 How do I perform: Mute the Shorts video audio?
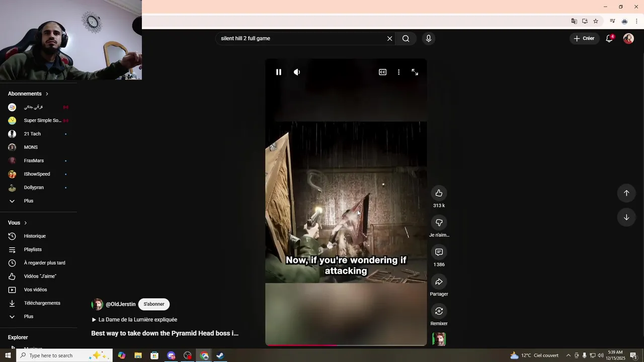click(297, 72)
